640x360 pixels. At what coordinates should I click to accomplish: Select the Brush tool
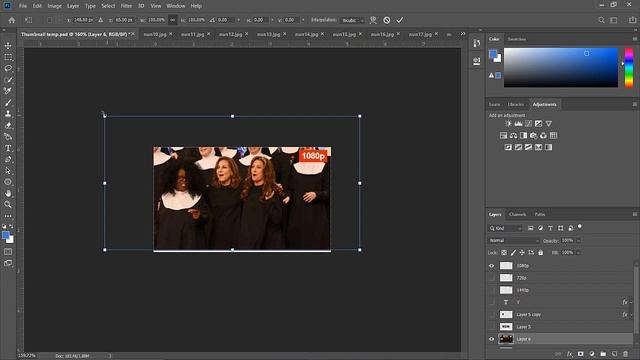coord(8,102)
